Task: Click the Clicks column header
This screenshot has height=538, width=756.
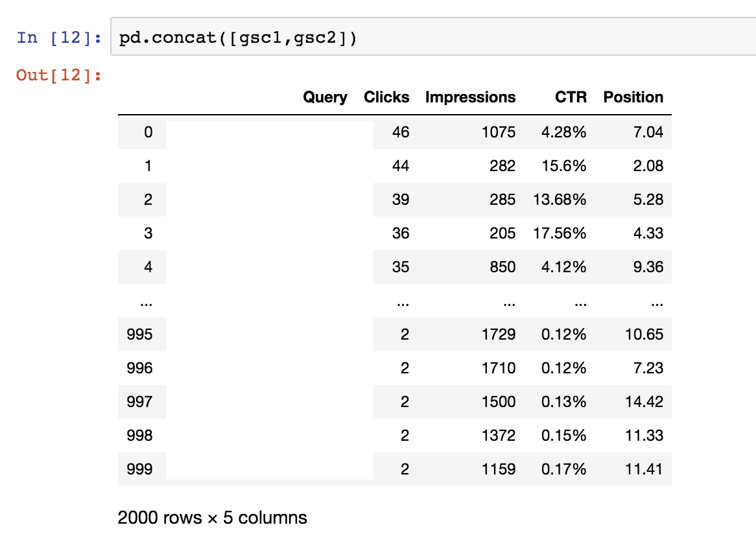Action: click(x=386, y=97)
